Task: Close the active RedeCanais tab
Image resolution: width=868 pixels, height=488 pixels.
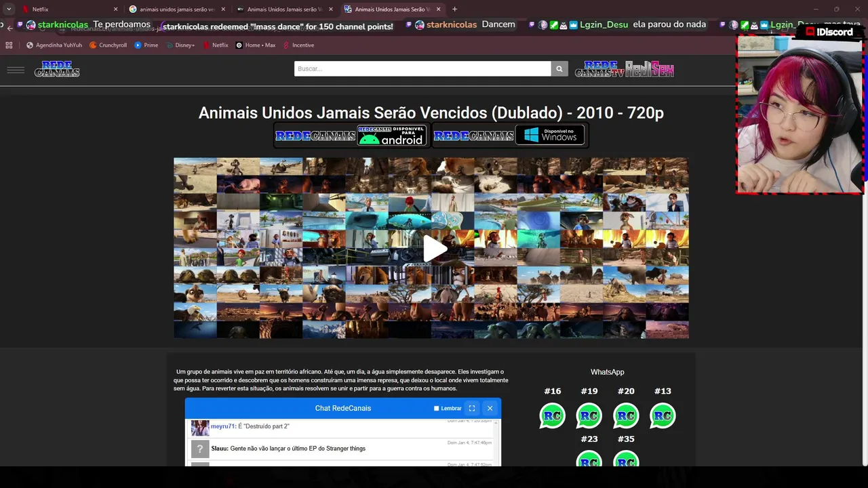Action: [x=439, y=9]
